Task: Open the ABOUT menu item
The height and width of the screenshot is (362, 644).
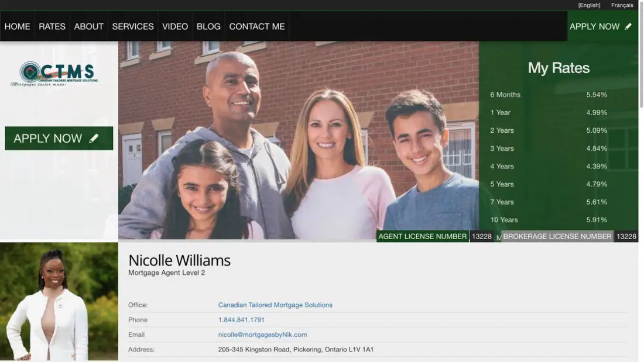Action: pos(89,26)
